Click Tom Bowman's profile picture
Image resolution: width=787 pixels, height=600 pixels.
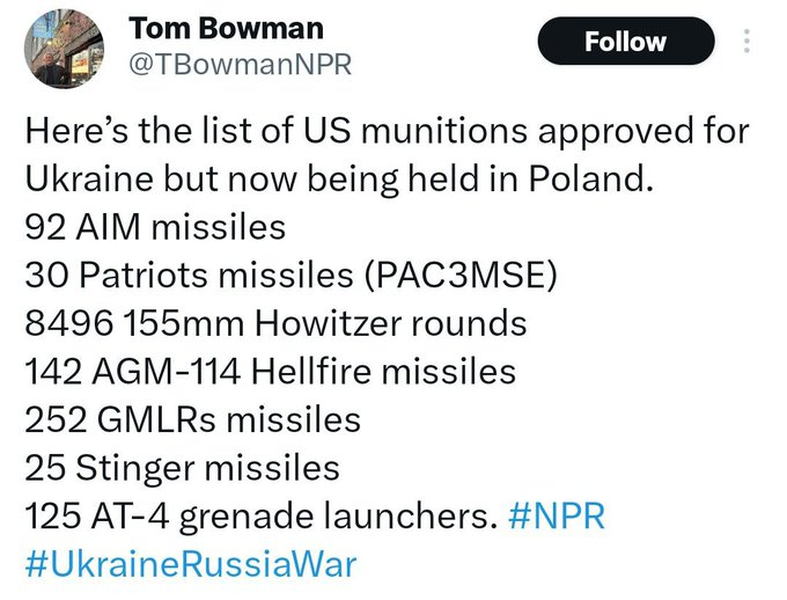click(64, 49)
